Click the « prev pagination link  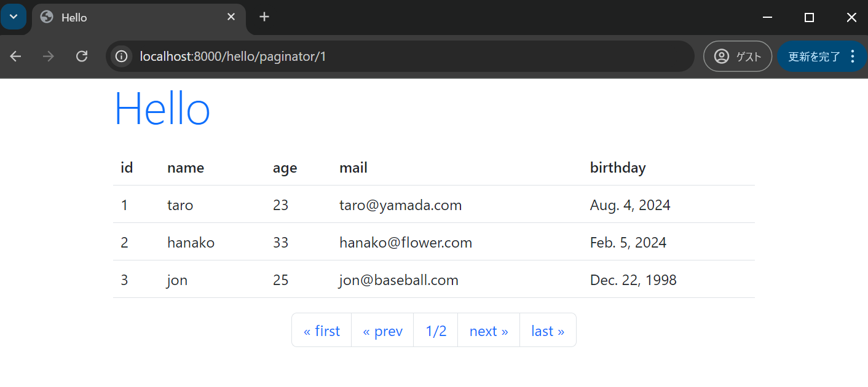tap(382, 331)
